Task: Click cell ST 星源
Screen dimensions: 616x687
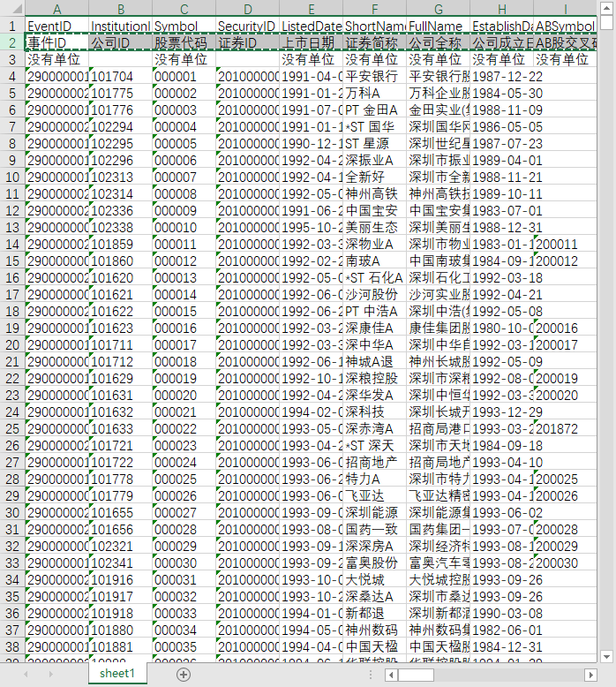Action: pyautogui.click(x=374, y=143)
